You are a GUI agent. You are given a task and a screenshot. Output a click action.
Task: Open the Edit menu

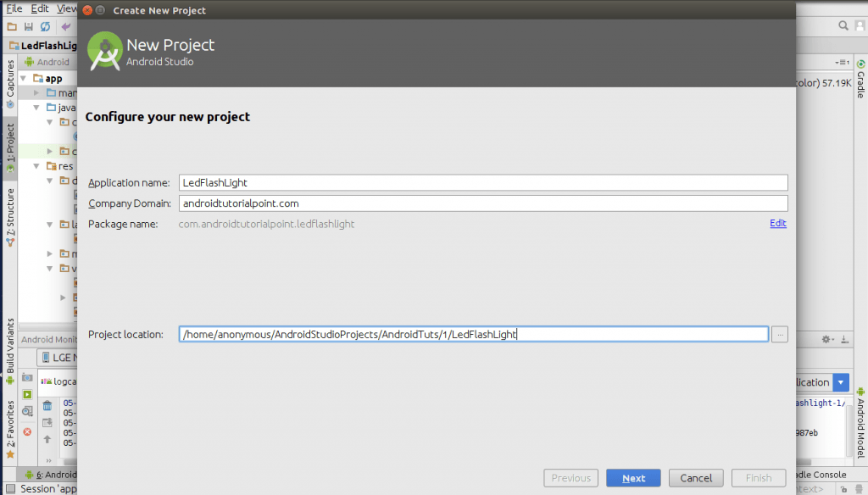[x=39, y=8]
